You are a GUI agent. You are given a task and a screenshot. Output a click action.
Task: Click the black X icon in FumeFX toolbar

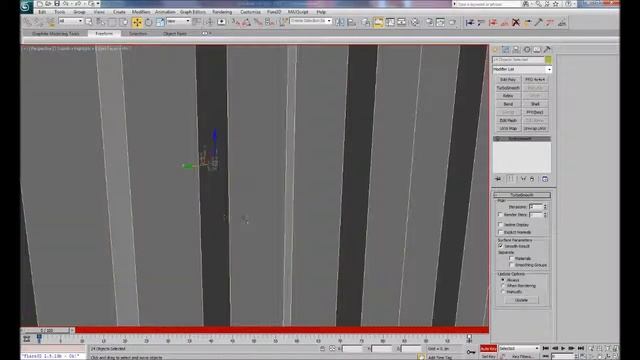pos(516,22)
